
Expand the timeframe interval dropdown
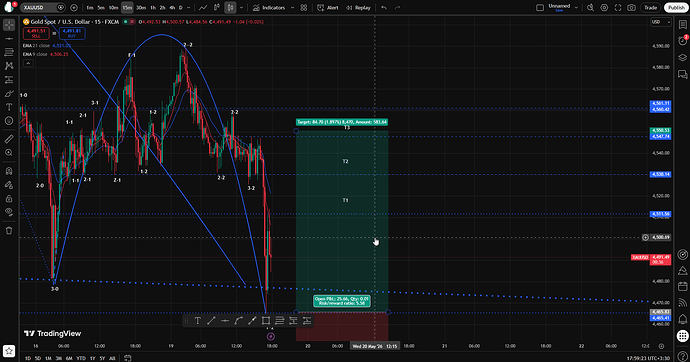[x=189, y=7]
